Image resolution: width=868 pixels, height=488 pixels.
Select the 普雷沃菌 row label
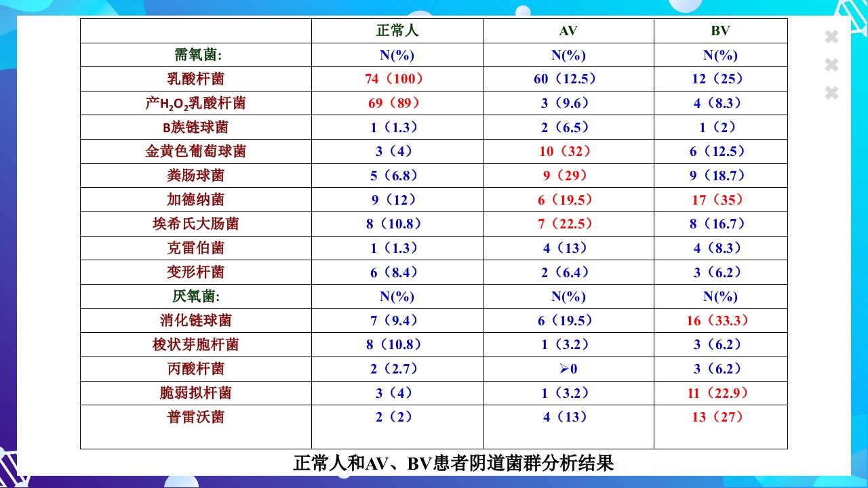[x=196, y=417]
